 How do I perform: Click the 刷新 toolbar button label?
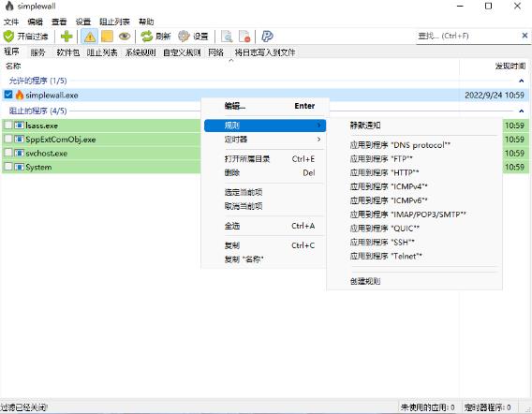pyautogui.click(x=163, y=37)
